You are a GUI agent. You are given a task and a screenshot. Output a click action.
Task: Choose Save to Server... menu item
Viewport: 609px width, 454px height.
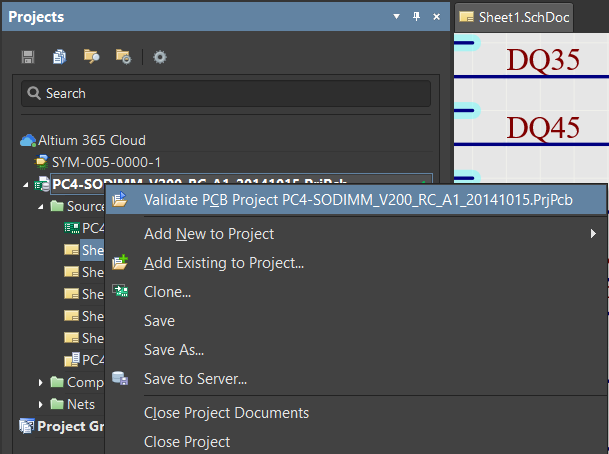pyautogui.click(x=356, y=379)
